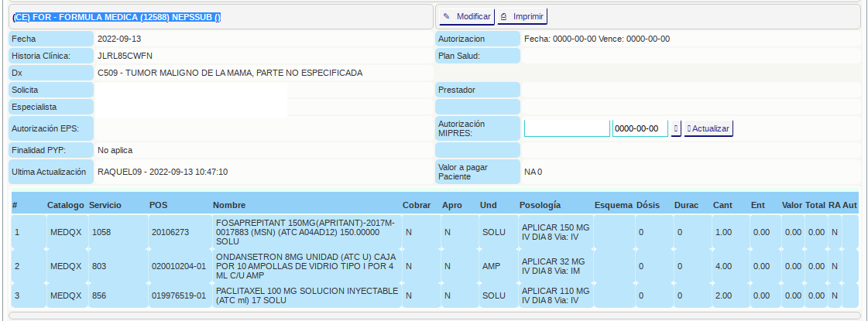Click the Posología column header
868x321 pixels.
click(x=540, y=206)
